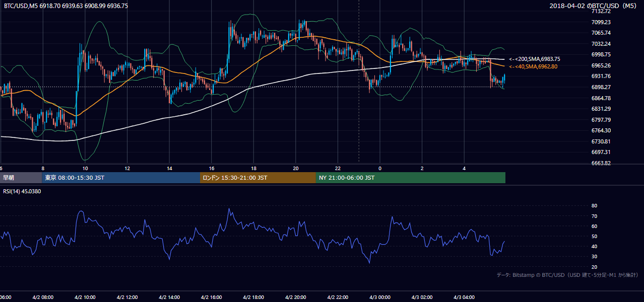Click the 4/2 22:00 time label
Screen dimensions: 644x302
pyautogui.click(x=338, y=297)
